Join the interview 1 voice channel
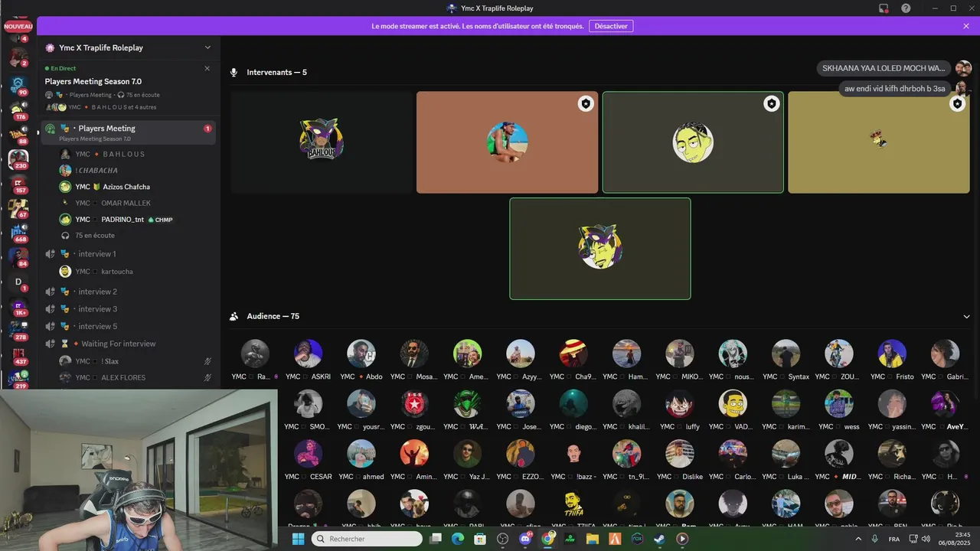The height and width of the screenshot is (551, 980). (x=129, y=253)
